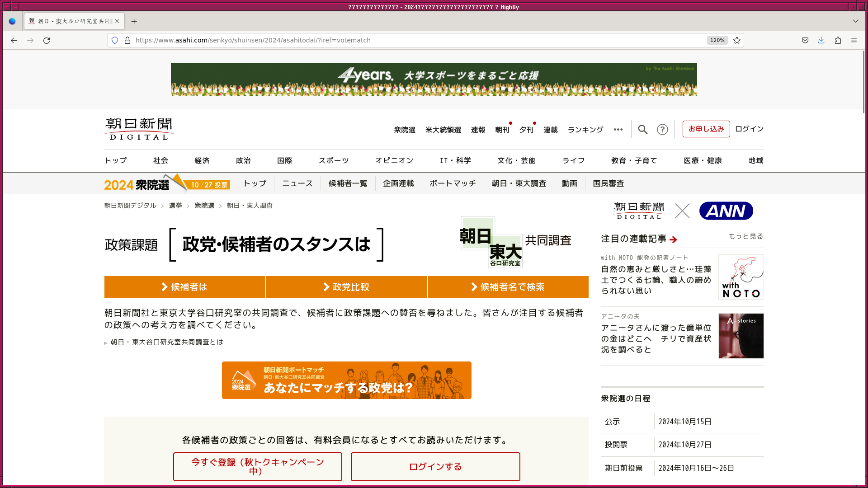
Task: Expand the three-dots more menu
Action: [618, 130]
